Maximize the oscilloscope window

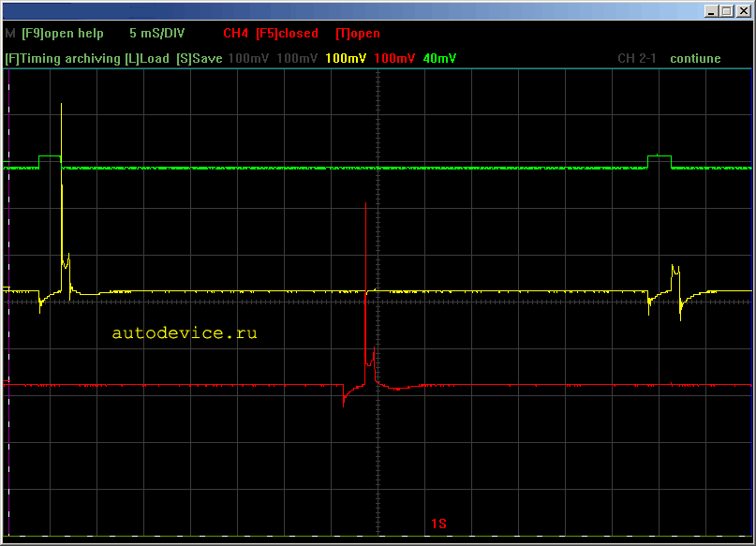click(727, 11)
